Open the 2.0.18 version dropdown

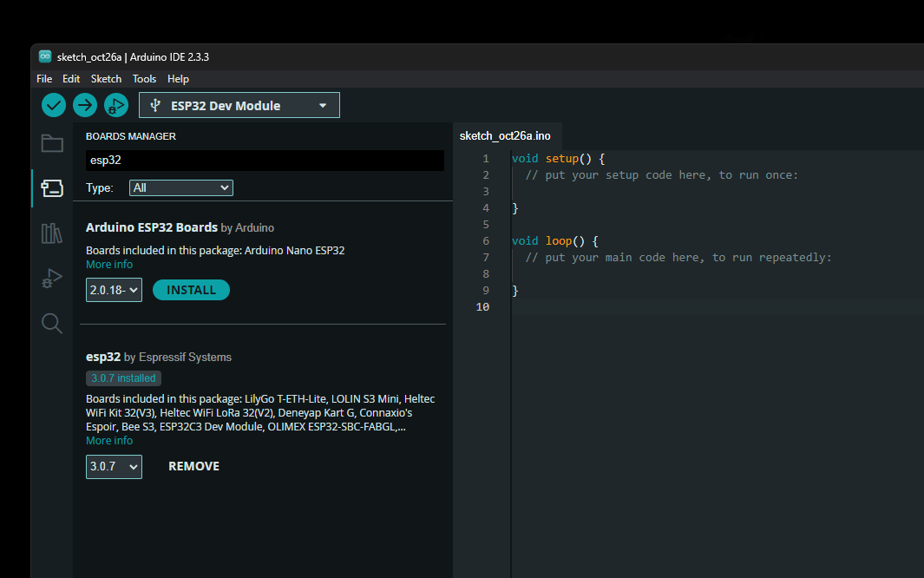pos(114,289)
